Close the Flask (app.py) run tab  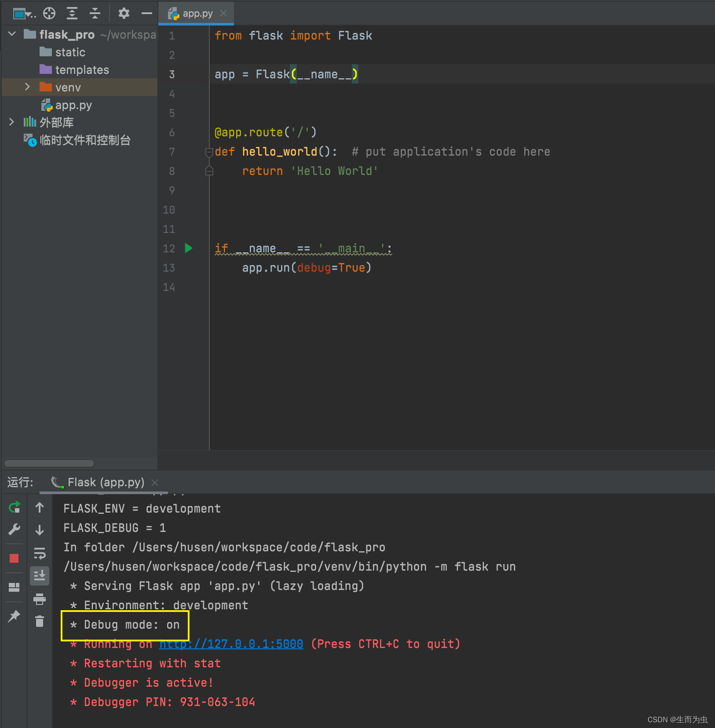[155, 483]
